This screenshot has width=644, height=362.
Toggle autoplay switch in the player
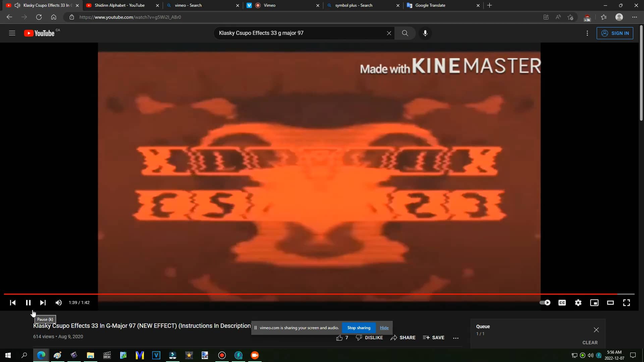(545, 302)
